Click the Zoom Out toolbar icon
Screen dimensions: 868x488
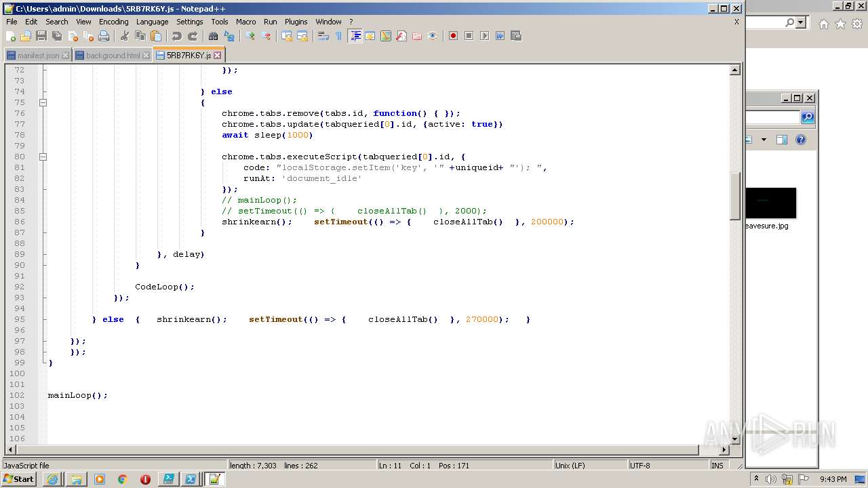[x=266, y=36]
